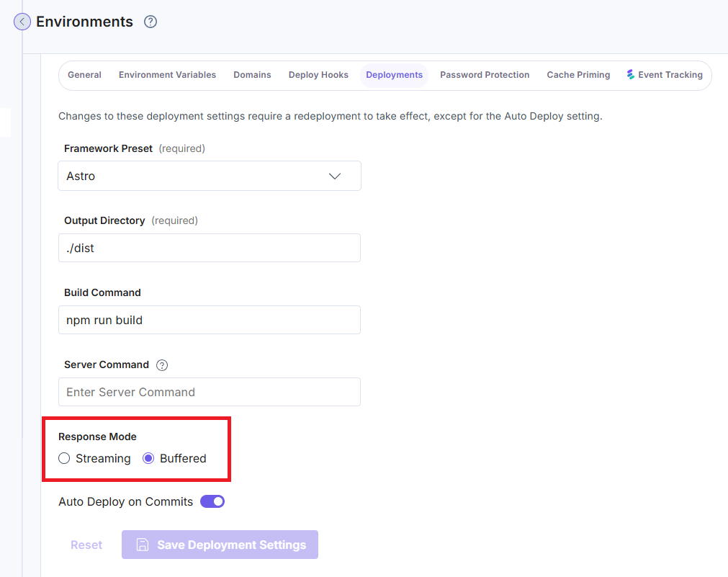Click the Build Command input field

coord(210,320)
